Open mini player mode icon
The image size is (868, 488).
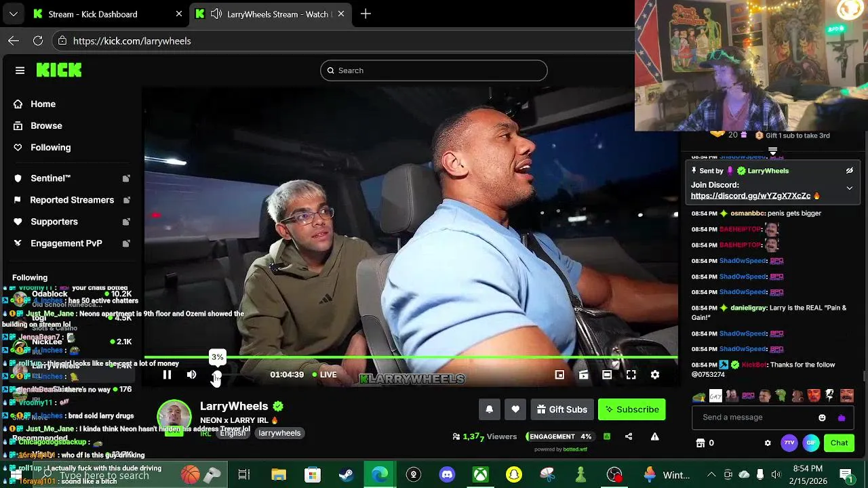559,375
